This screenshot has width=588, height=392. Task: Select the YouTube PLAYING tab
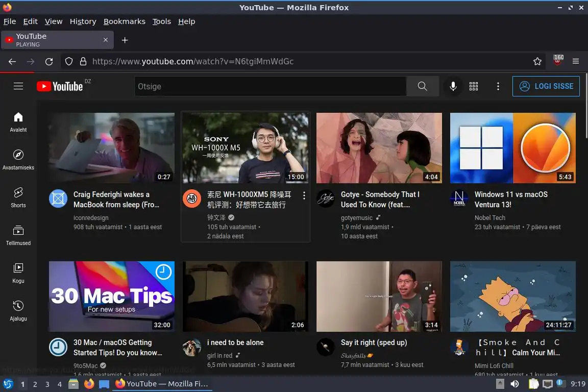(x=57, y=40)
